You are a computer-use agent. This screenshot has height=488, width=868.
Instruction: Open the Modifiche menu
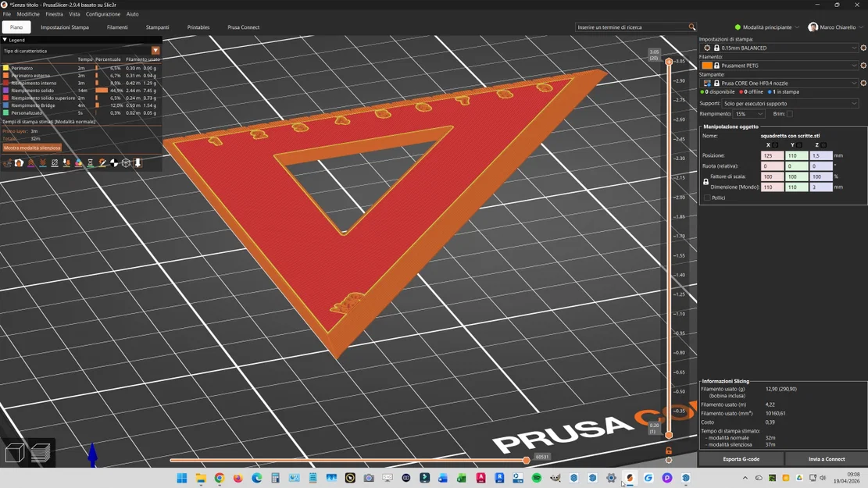[x=28, y=14]
